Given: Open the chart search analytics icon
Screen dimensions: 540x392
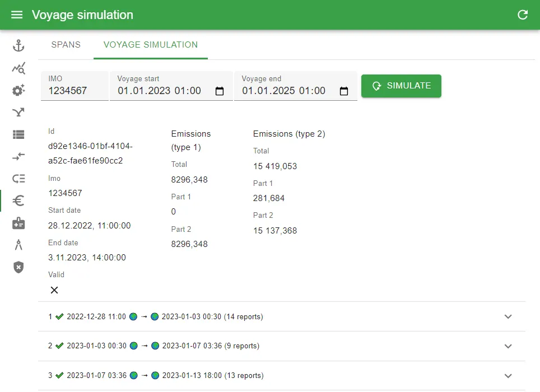Looking at the screenshot, I should (18, 68).
